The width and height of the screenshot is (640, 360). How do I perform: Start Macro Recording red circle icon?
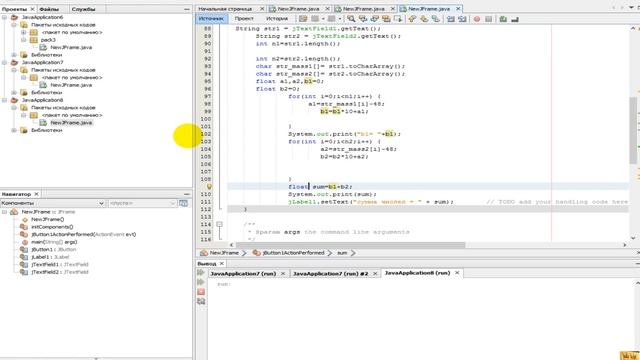(477, 19)
